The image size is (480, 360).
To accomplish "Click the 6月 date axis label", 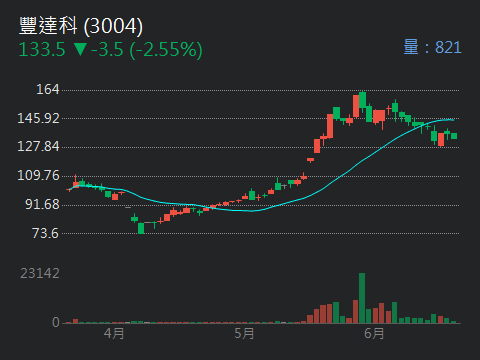I will coord(374,334).
